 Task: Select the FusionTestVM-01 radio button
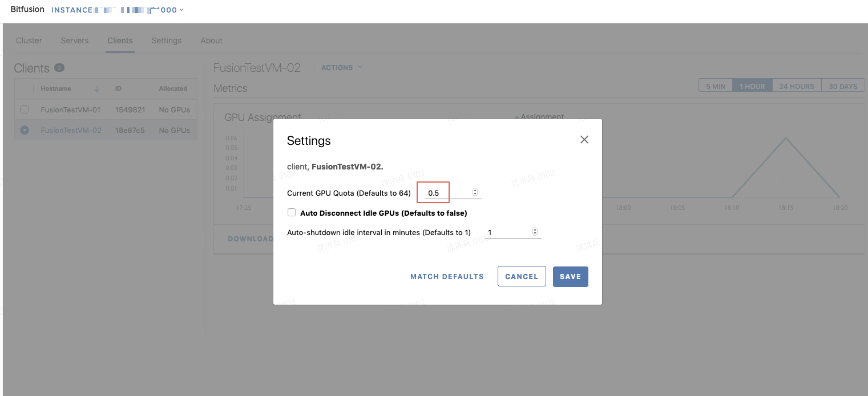click(x=24, y=110)
